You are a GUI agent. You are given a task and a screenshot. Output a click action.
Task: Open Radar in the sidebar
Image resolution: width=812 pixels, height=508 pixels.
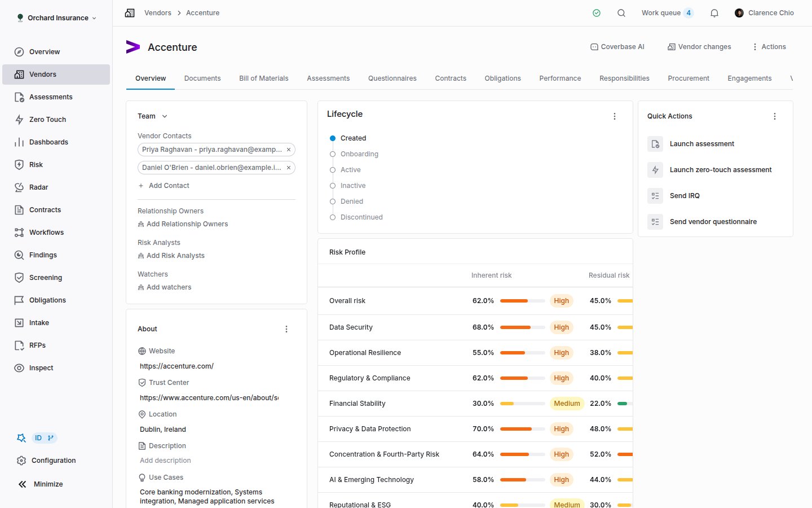point(56,187)
